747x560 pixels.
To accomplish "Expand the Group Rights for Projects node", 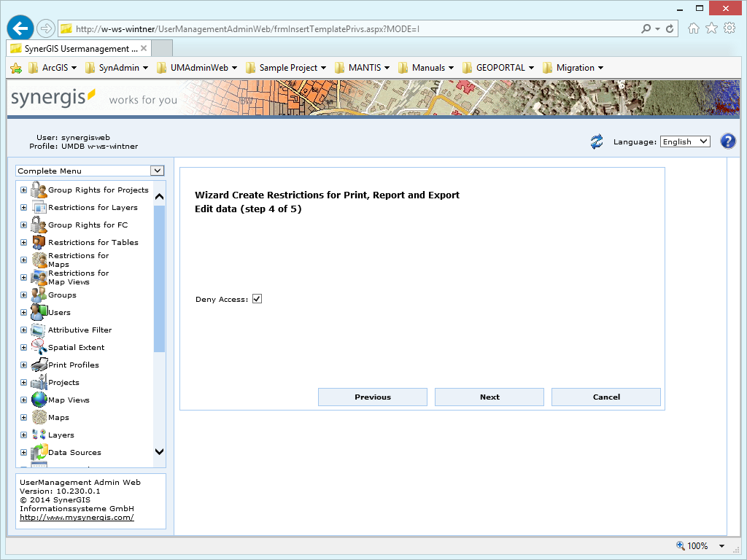I will 23,190.
